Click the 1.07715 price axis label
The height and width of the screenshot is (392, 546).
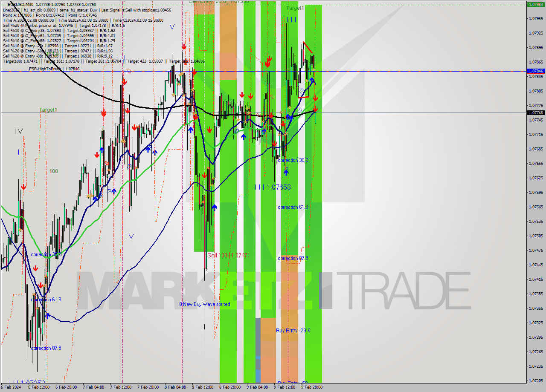click(536, 134)
